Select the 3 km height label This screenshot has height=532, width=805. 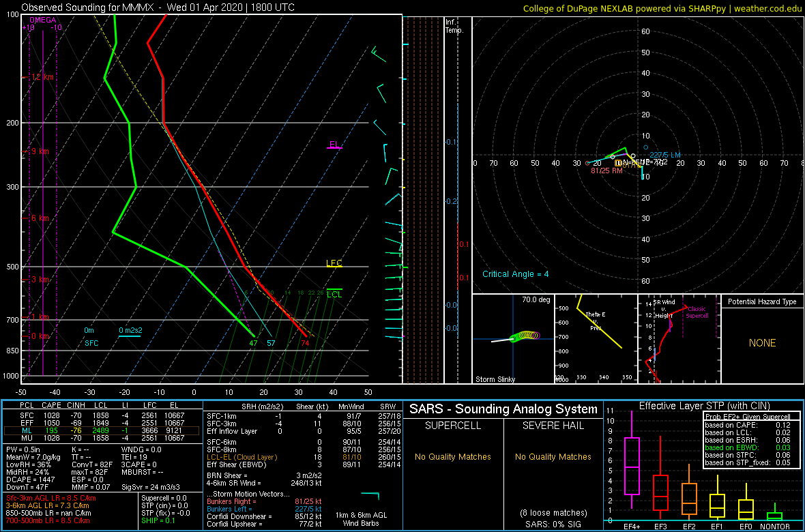40,280
